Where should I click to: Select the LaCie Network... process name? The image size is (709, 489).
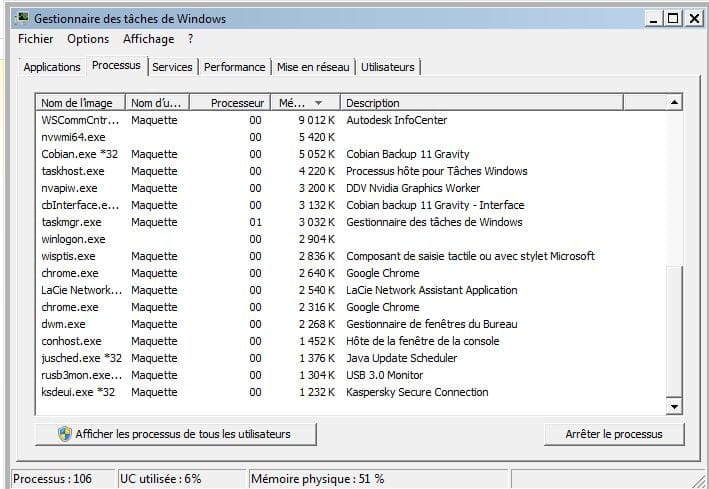[x=81, y=290]
